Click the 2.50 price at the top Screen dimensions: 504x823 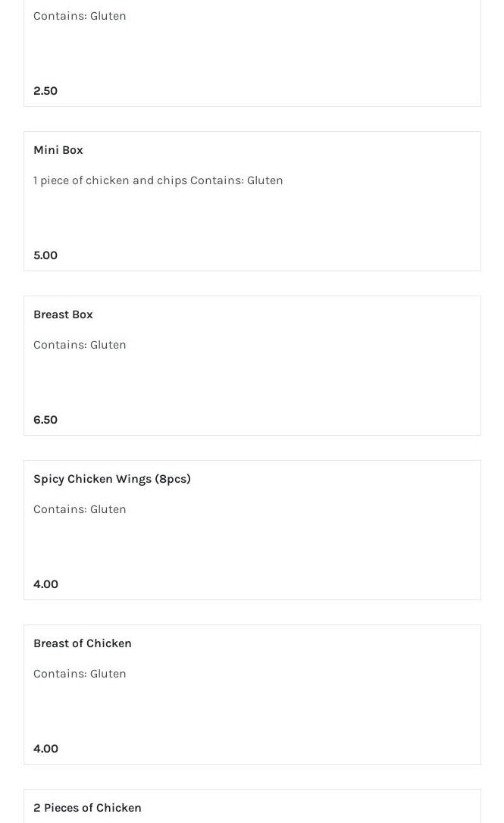coord(45,91)
